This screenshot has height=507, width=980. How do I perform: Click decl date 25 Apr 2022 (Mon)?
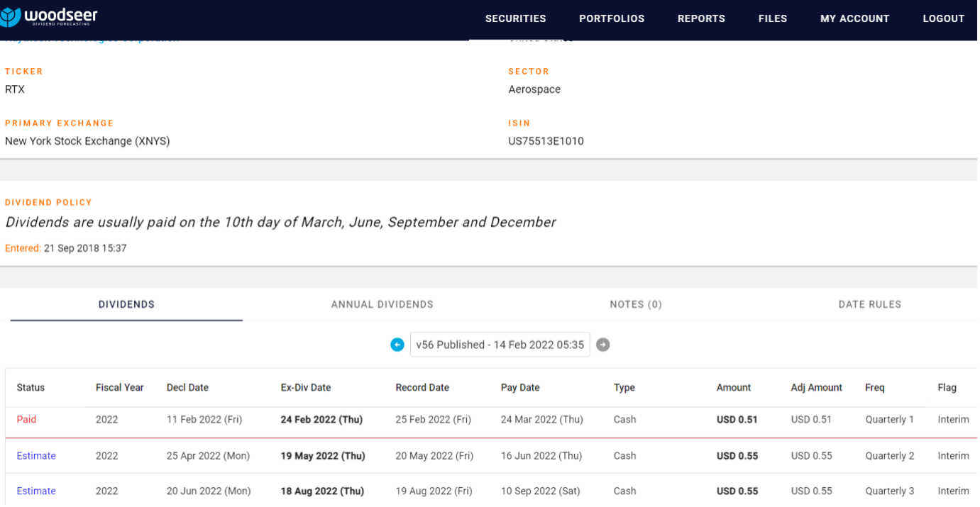tap(208, 456)
